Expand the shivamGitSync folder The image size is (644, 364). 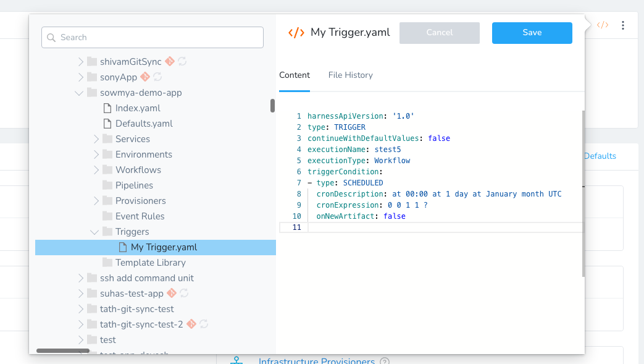(80, 62)
